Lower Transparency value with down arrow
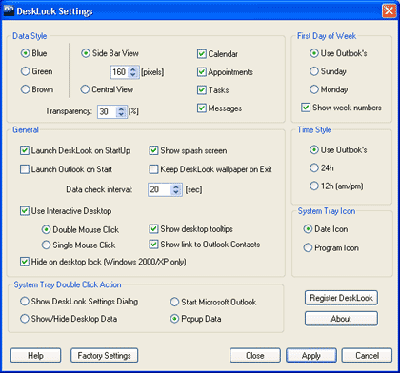This screenshot has height=373, width=400. click(x=120, y=115)
